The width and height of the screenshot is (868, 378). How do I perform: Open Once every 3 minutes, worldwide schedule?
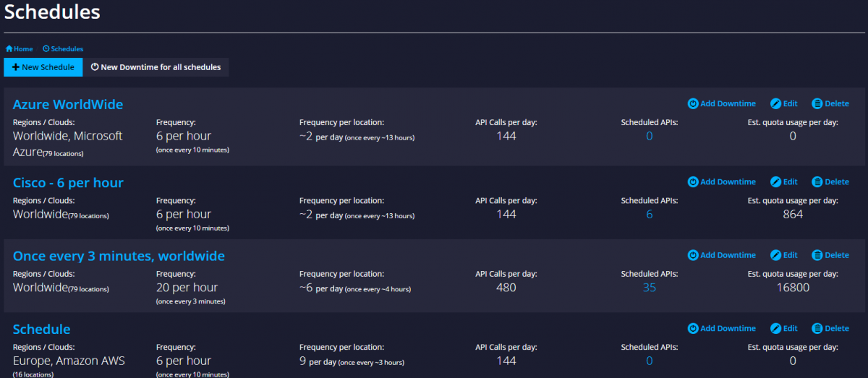(x=119, y=256)
